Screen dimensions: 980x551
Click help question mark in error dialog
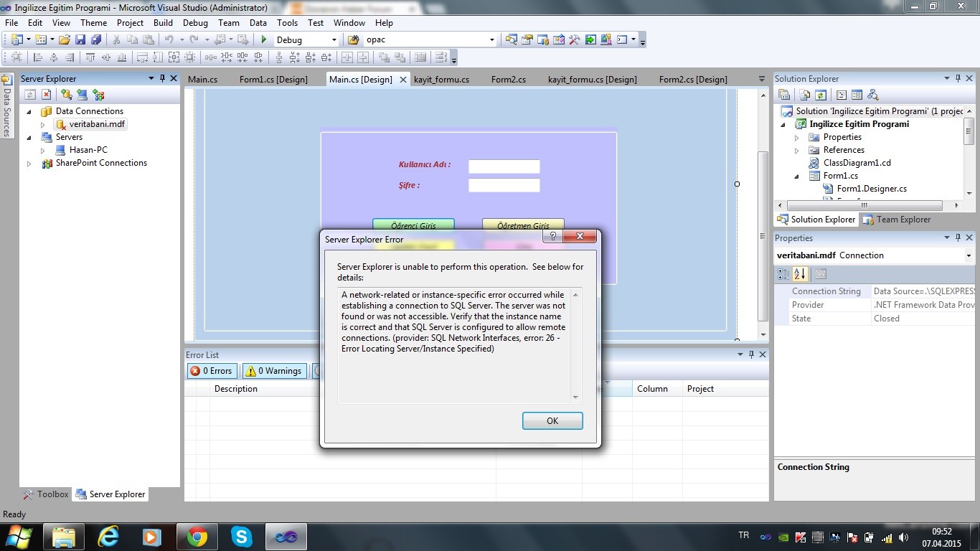553,236
